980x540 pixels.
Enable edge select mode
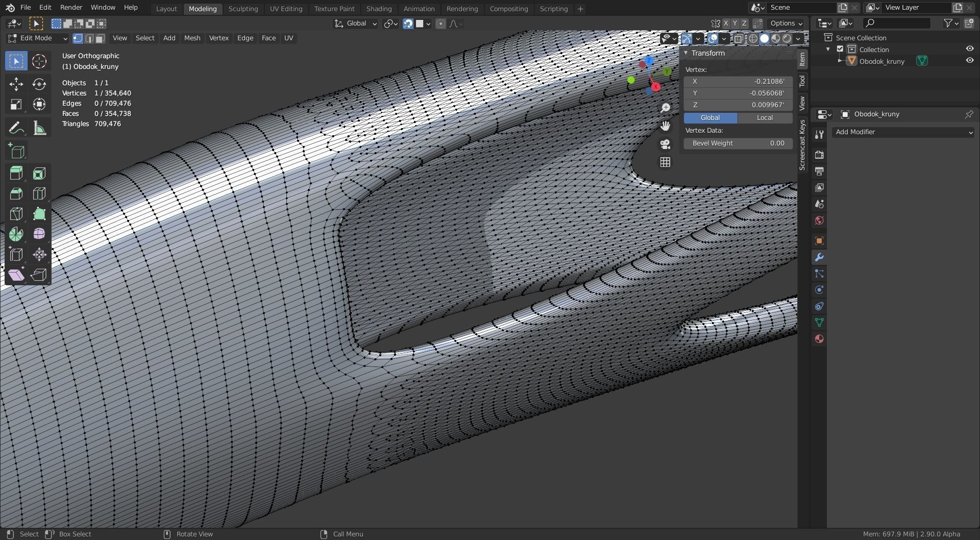[x=89, y=38]
